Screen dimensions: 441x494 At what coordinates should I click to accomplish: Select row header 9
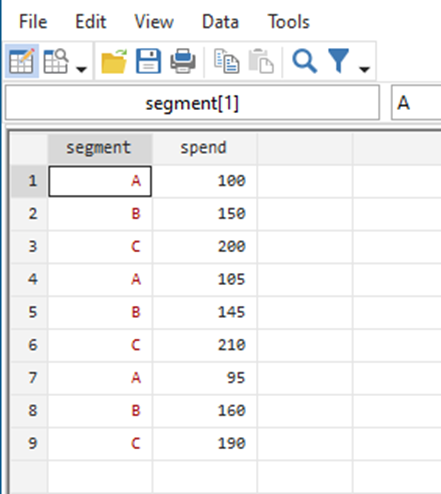coord(29,444)
